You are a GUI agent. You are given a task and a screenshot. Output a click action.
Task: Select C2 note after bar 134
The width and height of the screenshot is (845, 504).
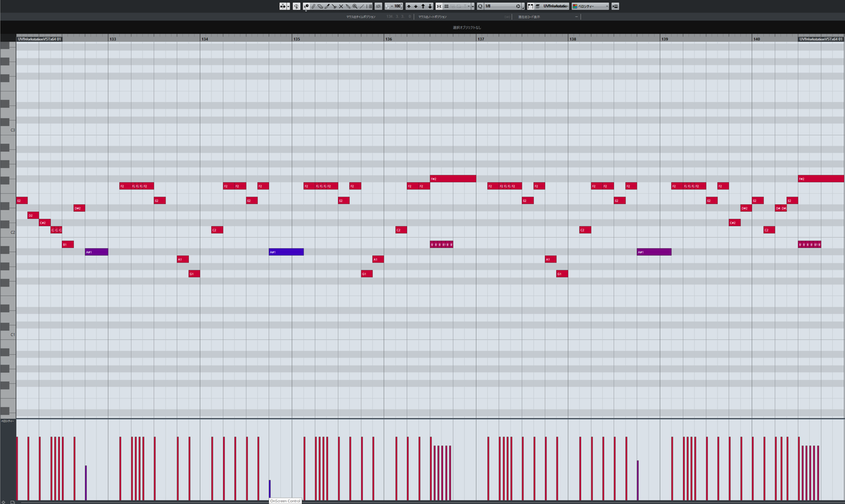point(218,230)
